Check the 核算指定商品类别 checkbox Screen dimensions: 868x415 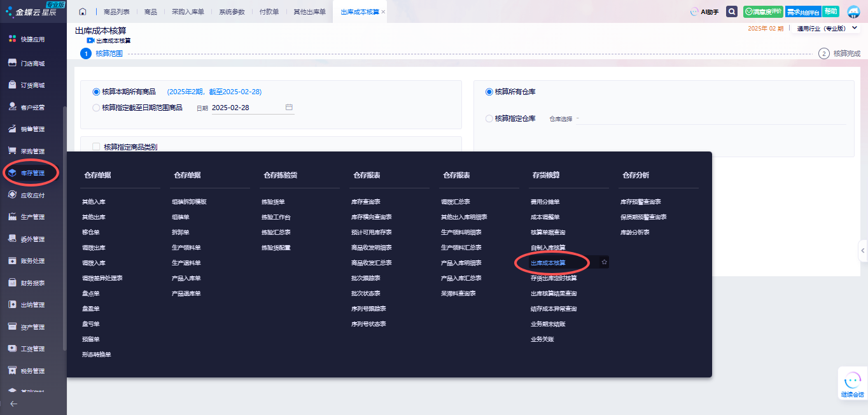pos(97,147)
